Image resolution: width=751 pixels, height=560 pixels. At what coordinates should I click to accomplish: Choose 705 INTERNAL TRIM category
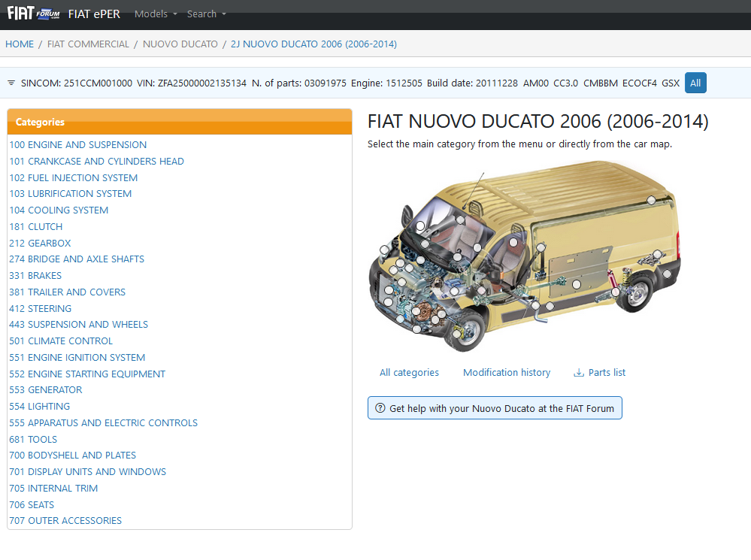click(53, 489)
